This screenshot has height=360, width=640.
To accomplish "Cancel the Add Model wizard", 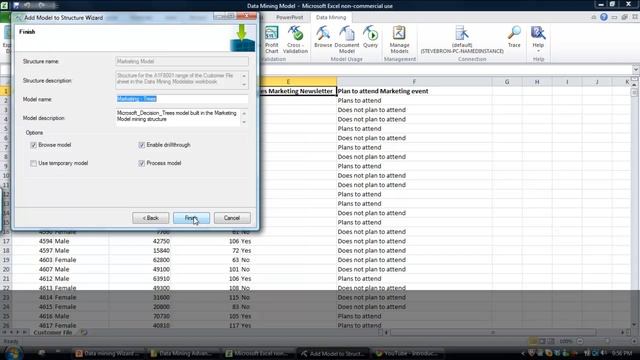I will [x=232, y=218].
